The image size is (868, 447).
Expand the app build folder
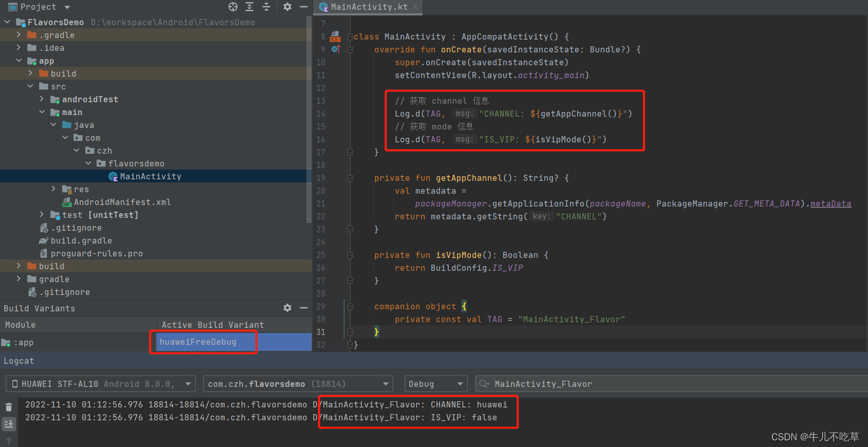coord(31,73)
